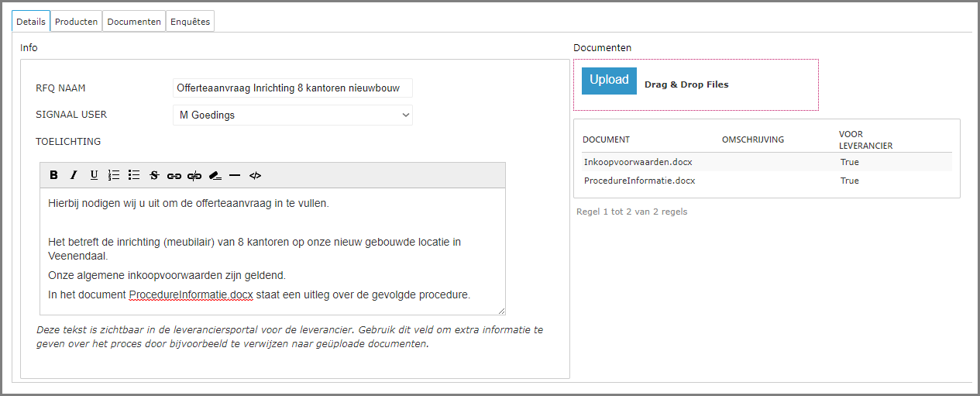Select the ProcedureInformatie.docx document row
This screenshot has width=980, height=396.
click(639, 181)
